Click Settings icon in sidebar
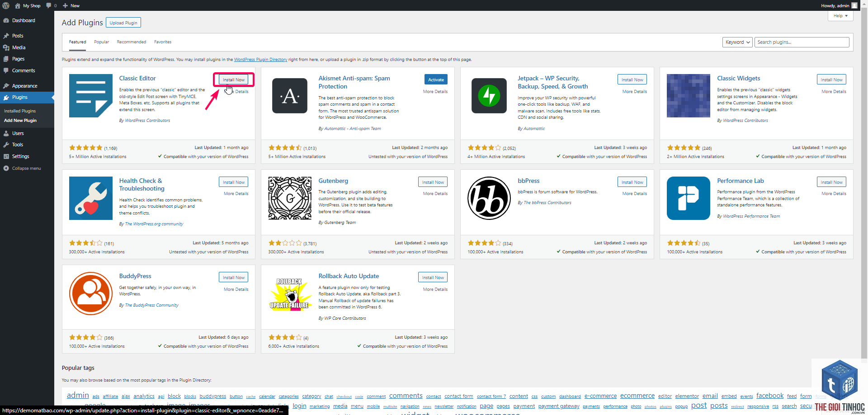This screenshot has height=415, width=868. [6, 156]
